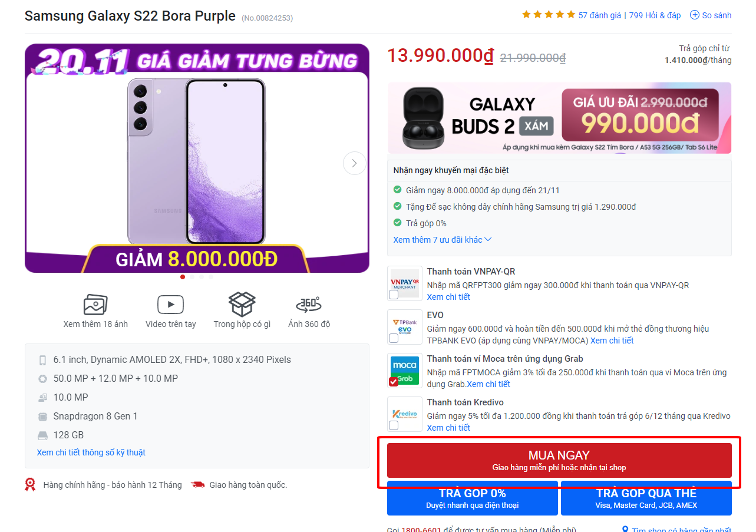This screenshot has height=532, width=756.
Task: Click the Galaxy Buds 2 promo banner
Action: pyautogui.click(x=559, y=118)
